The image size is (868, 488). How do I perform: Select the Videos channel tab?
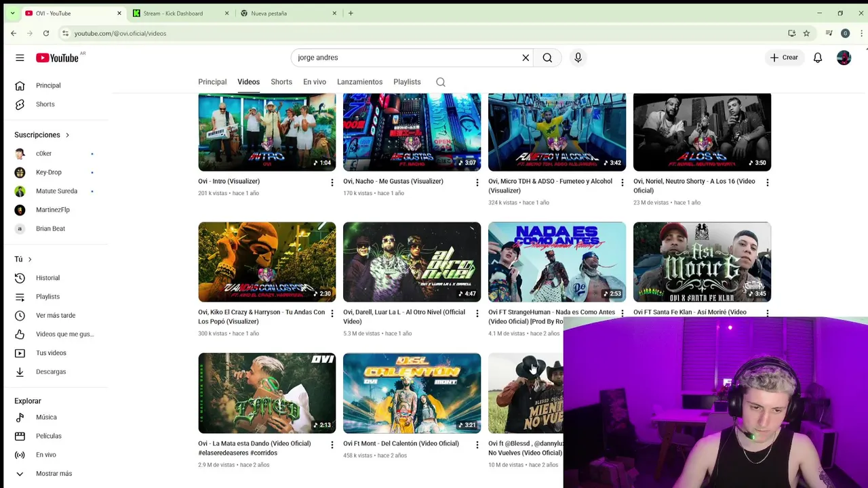tap(248, 82)
